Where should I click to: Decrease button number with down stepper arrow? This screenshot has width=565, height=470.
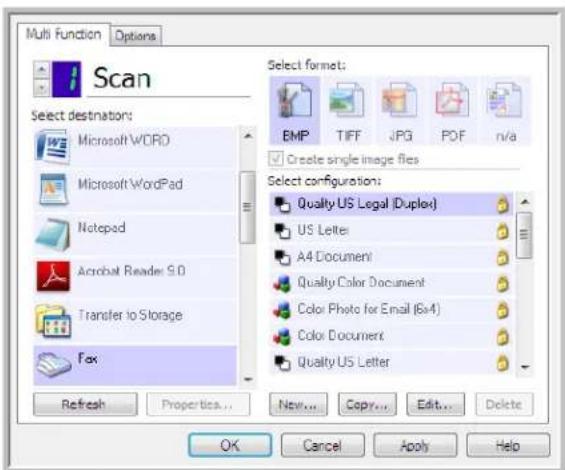click(42, 88)
